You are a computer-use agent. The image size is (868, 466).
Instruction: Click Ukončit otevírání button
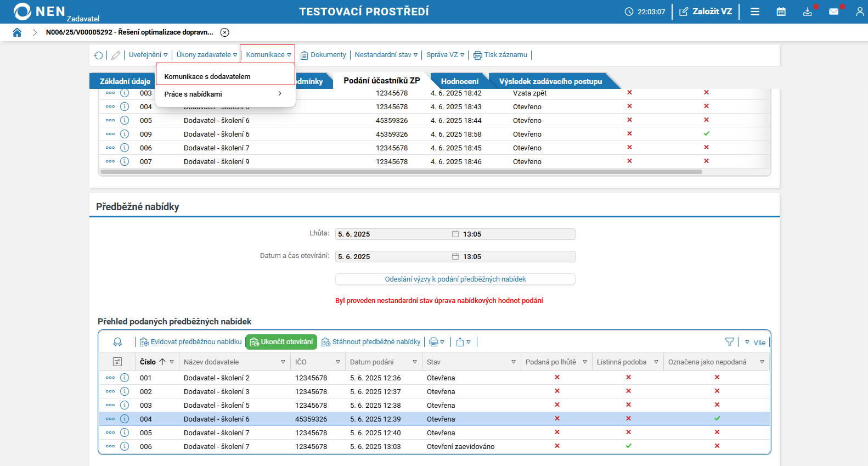pos(281,342)
